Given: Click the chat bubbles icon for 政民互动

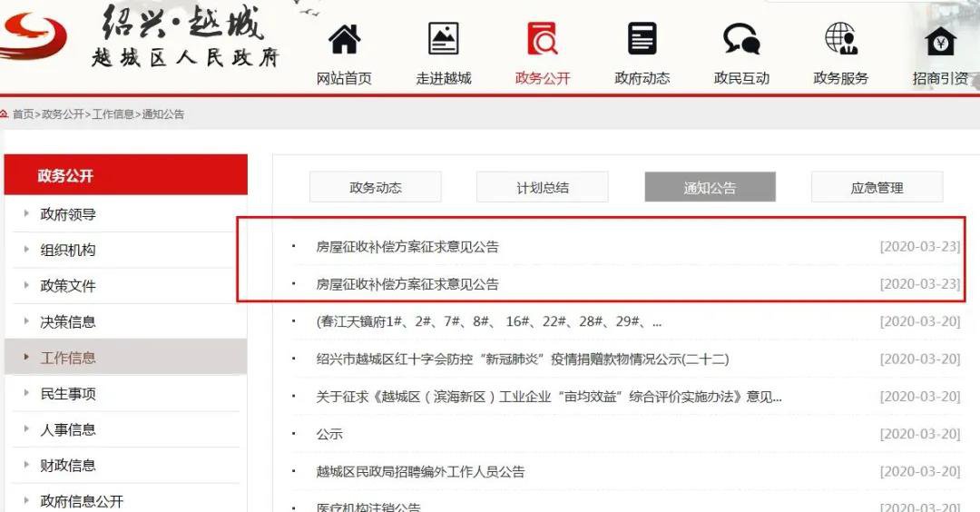Looking at the screenshot, I should (x=741, y=39).
